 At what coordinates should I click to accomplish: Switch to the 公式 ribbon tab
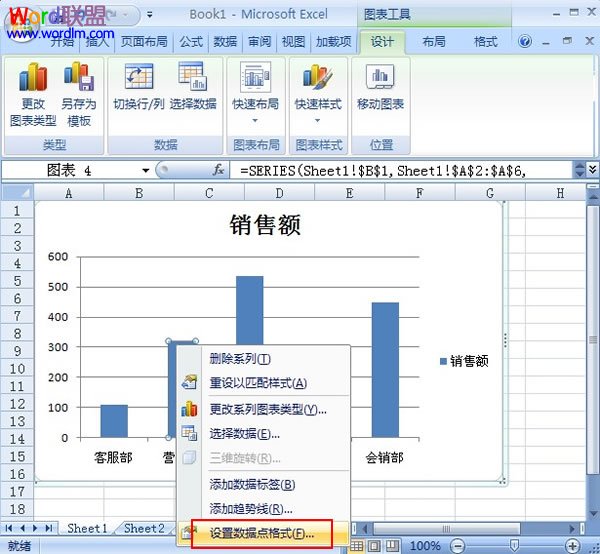[191, 41]
